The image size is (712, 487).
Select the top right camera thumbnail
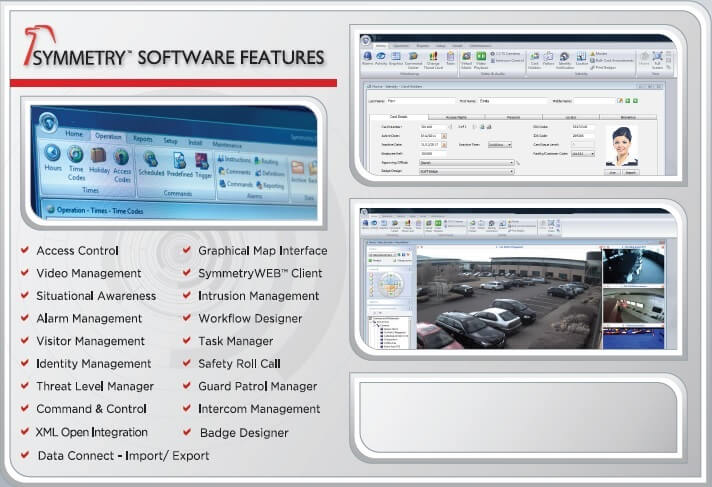coord(633,266)
